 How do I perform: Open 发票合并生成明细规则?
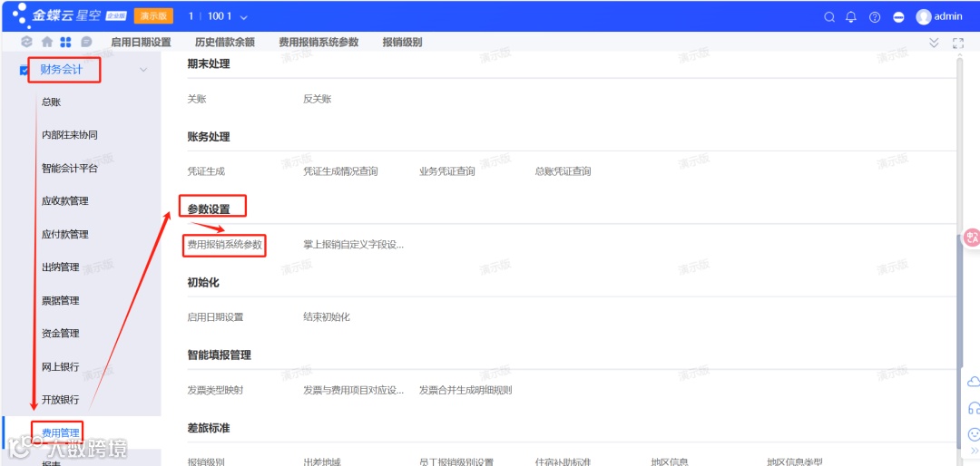pos(465,391)
